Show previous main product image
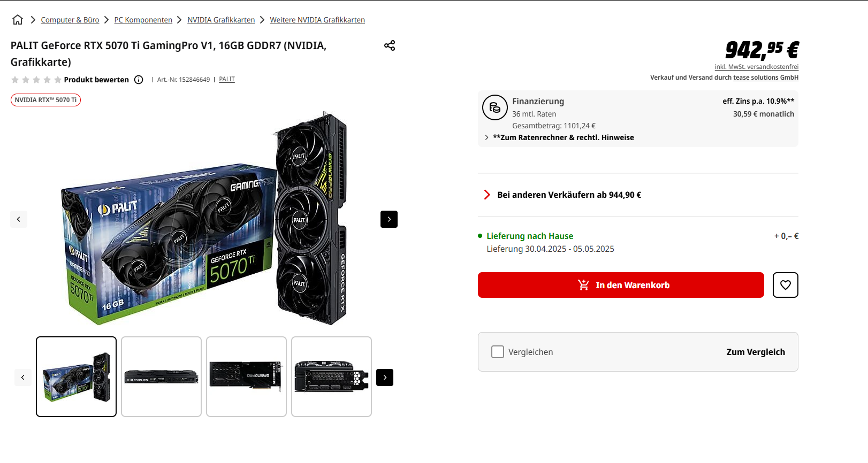This screenshot has height=463, width=868. 19,219
